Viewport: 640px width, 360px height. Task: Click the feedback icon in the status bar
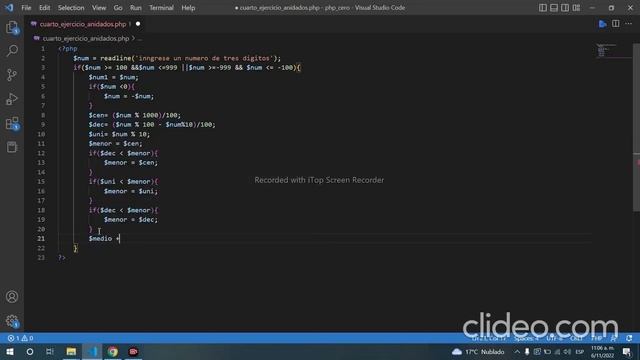point(613,338)
